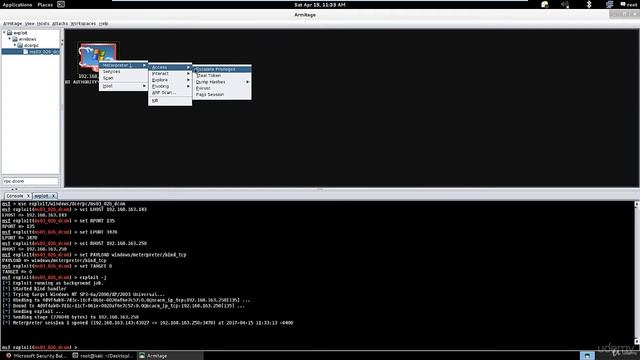Expand the Dump Hashes submenu arrow
640x360 pixels.
click(x=248, y=82)
